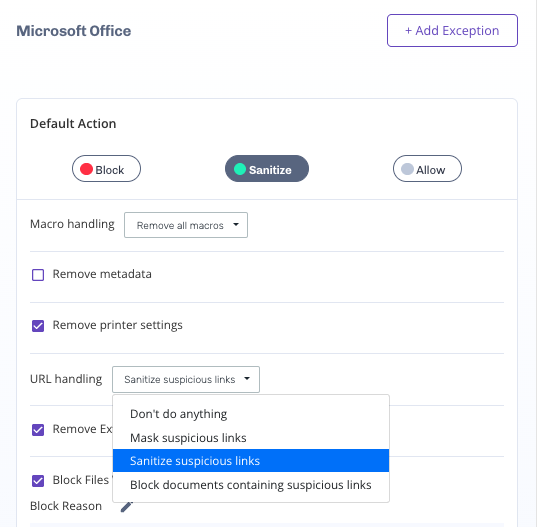Click the Macro handling dropdown arrow
The image size is (537, 527).
(x=236, y=225)
